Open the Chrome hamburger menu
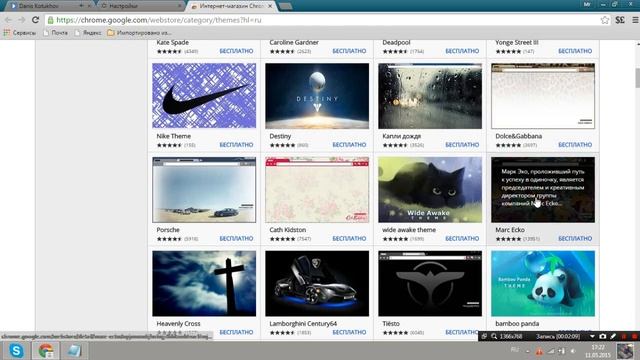 click(635, 20)
